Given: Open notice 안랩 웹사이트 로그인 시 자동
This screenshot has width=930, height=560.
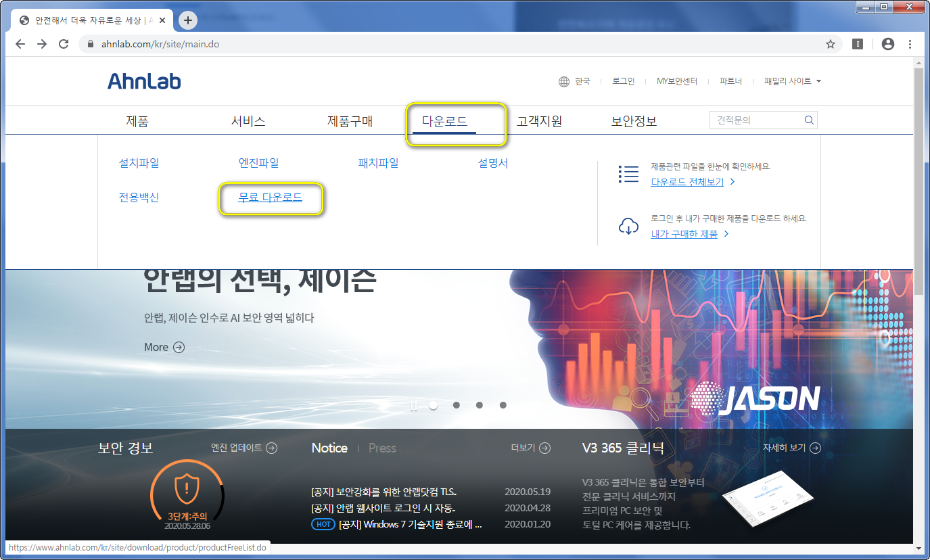Looking at the screenshot, I should (383, 508).
